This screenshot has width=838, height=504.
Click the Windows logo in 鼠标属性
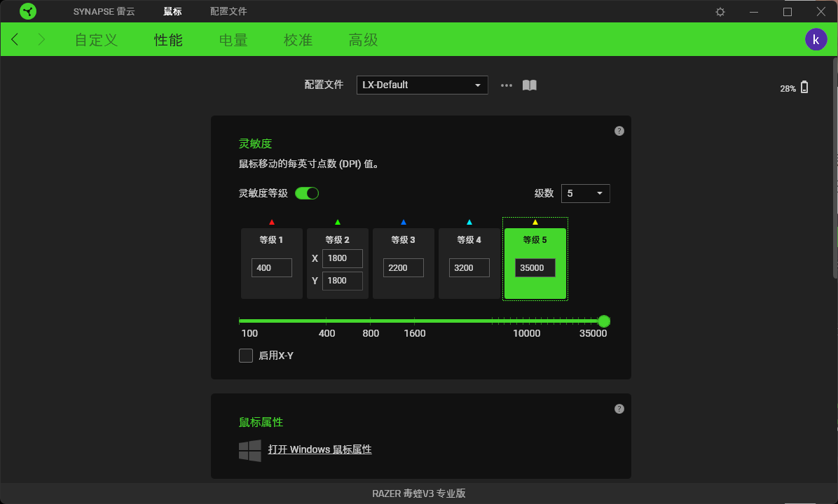[x=249, y=451]
